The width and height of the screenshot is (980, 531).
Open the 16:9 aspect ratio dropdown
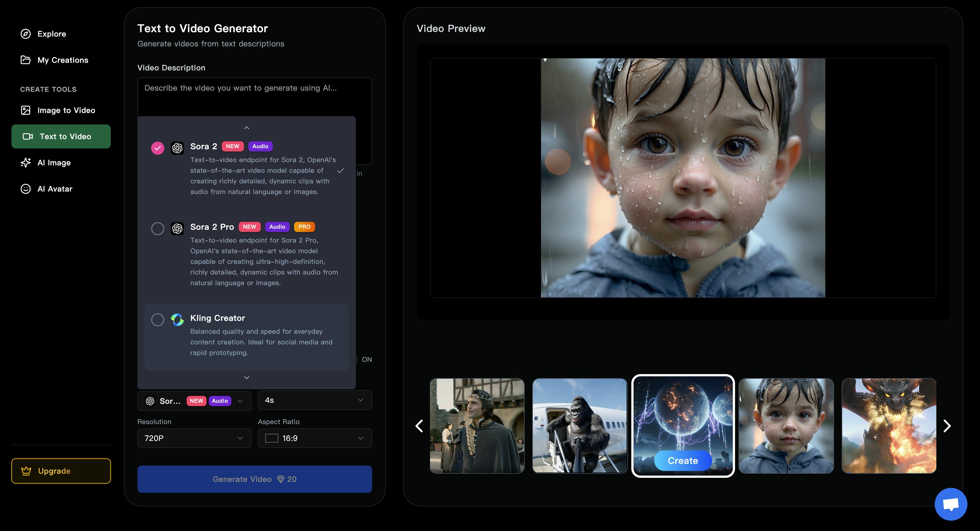(x=314, y=438)
